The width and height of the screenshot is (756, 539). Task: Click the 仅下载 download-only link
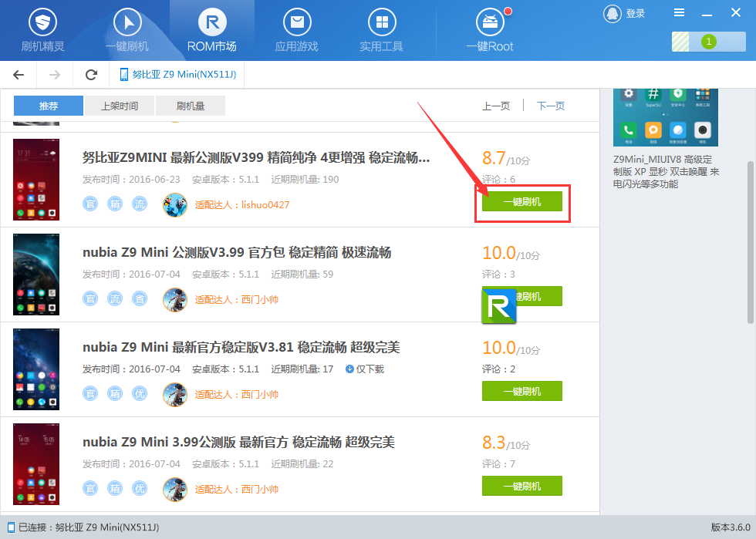pos(365,369)
